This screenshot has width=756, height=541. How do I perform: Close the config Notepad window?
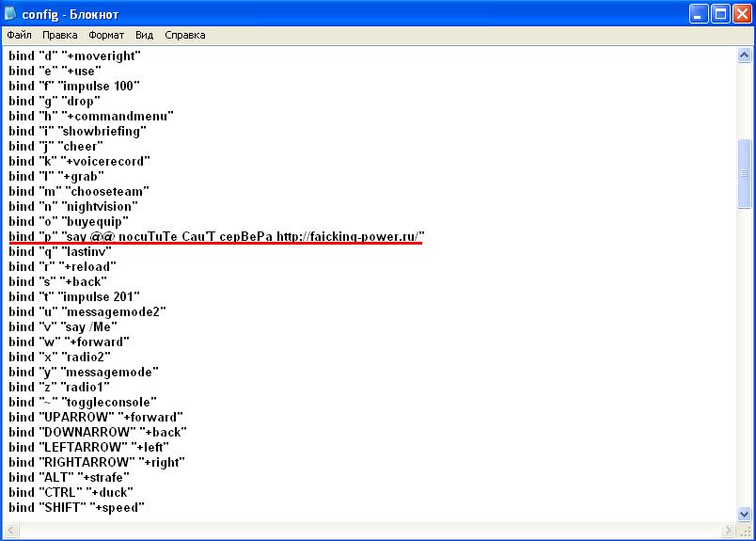pos(740,13)
